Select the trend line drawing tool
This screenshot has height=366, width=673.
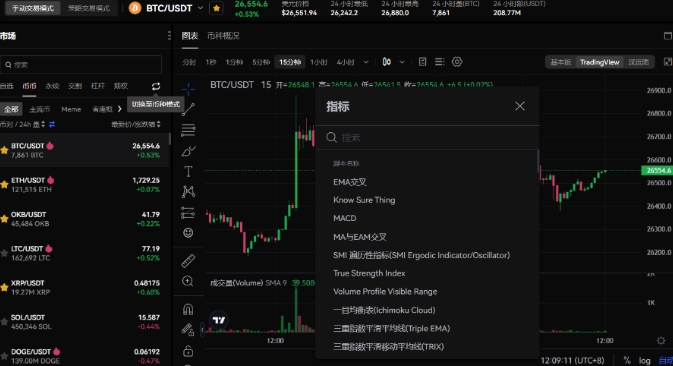click(x=188, y=109)
